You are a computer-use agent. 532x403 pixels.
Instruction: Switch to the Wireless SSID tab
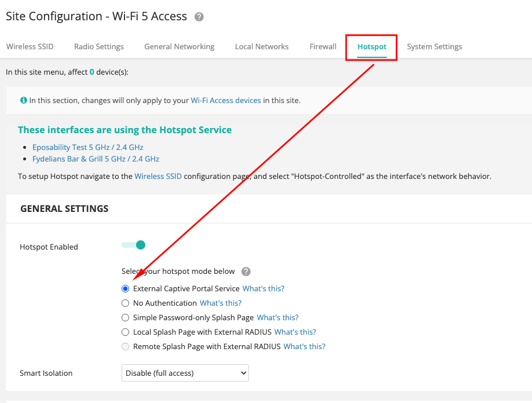pos(30,46)
